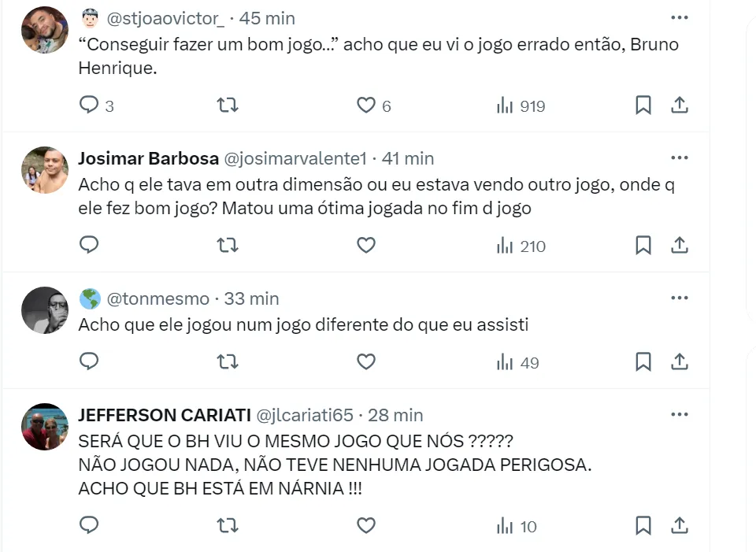
Task: Repost JEFFERSON CARIATI's tweet
Action: (x=228, y=525)
